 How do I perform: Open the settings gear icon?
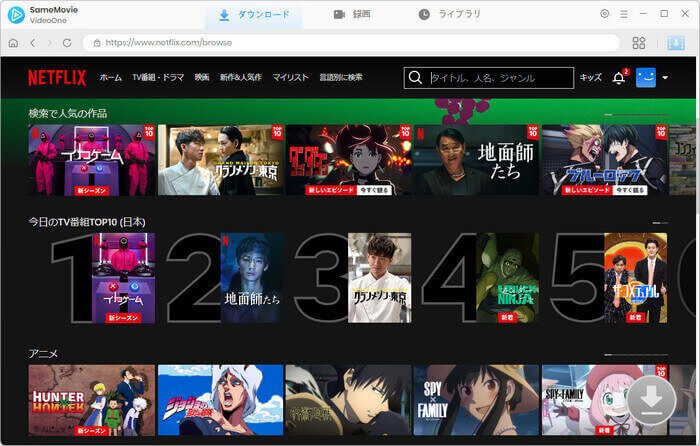pos(604,14)
